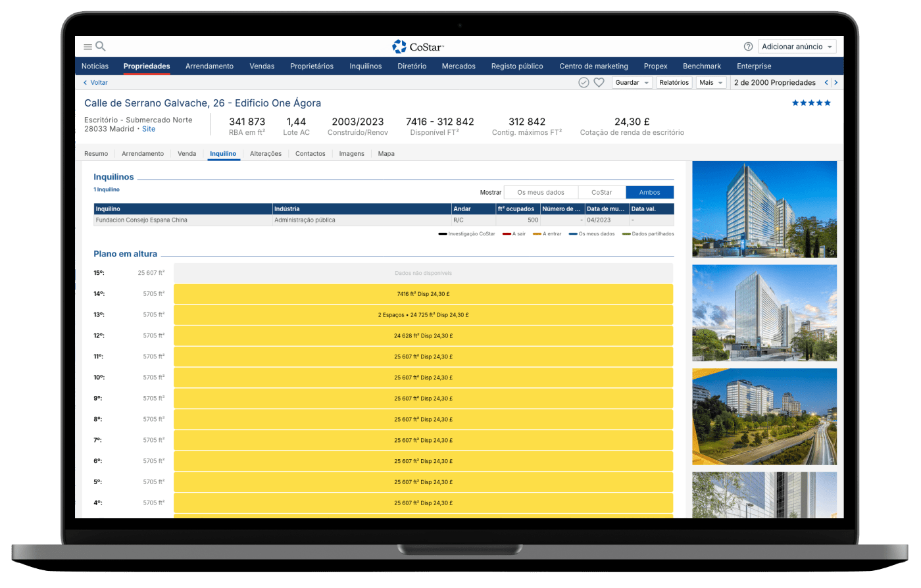Image resolution: width=921 pixels, height=588 pixels.
Task: Go to previous property arrow
Action: [826, 83]
